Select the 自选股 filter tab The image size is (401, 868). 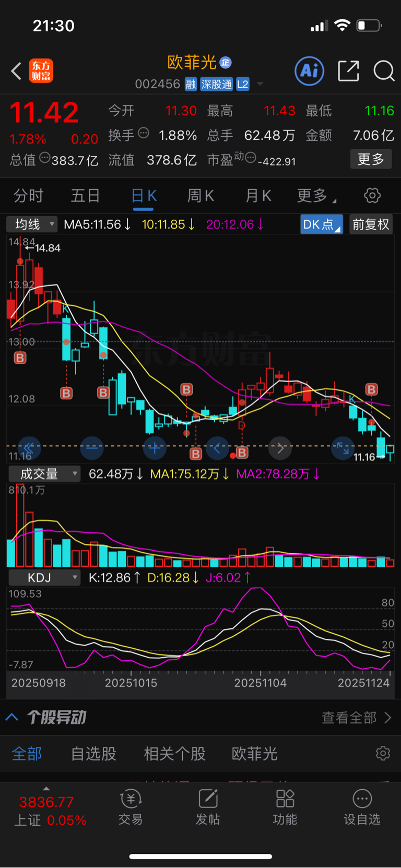coord(93,754)
